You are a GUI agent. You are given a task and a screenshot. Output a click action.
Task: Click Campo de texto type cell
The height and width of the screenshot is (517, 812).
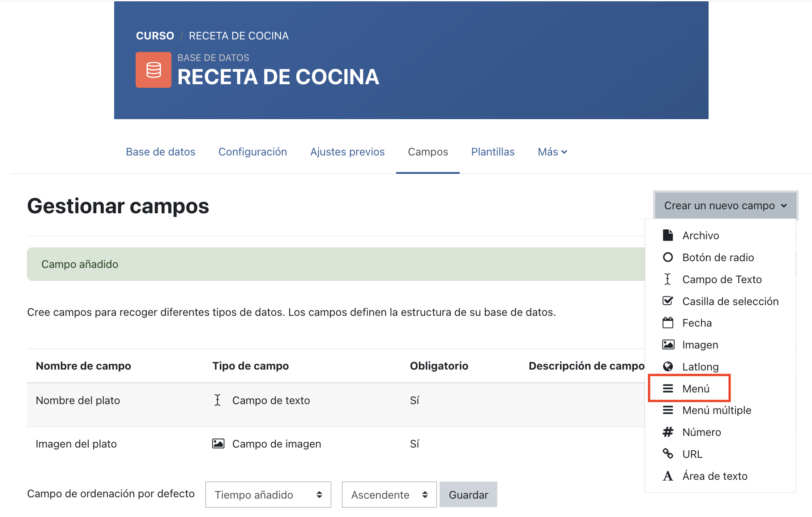click(271, 400)
